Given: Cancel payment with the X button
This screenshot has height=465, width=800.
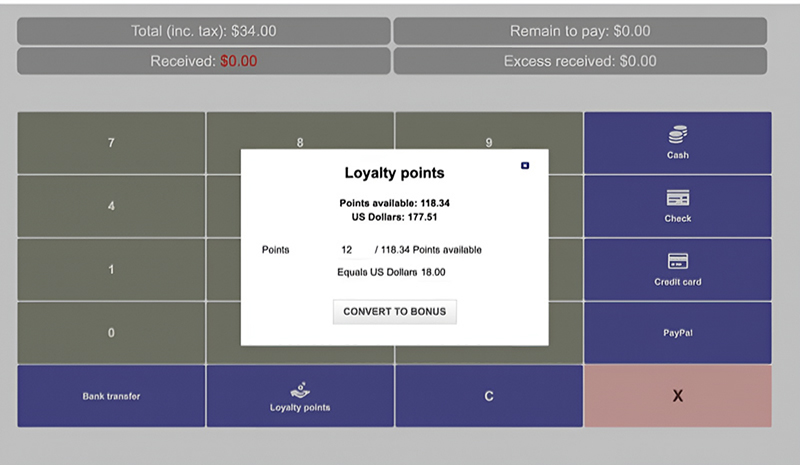Looking at the screenshot, I should [678, 396].
